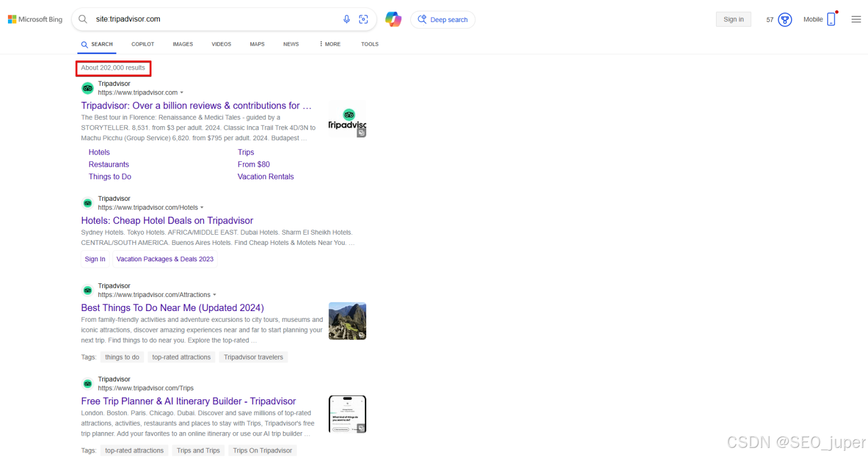Viewport: 868px width, 457px height.
Task: Open the Microsoft Bing logo home link
Action: click(35, 19)
